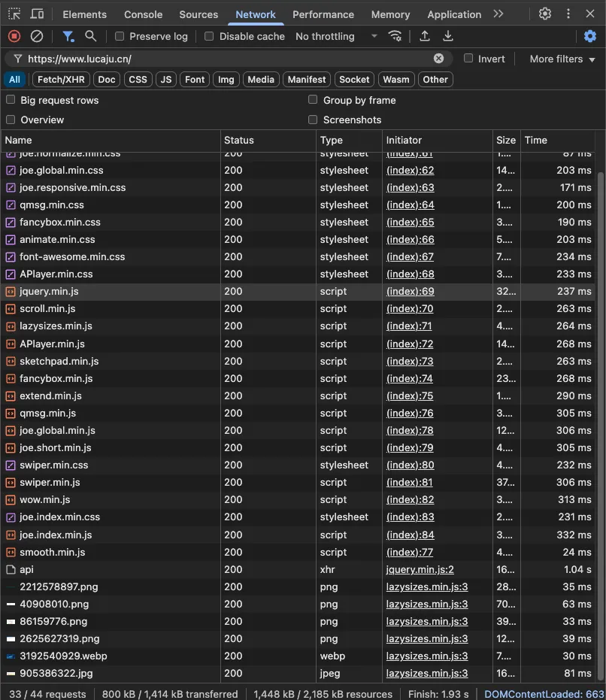Viewport: 606px width, 700px height.
Task: Filter requests by Media type
Action: point(261,80)
